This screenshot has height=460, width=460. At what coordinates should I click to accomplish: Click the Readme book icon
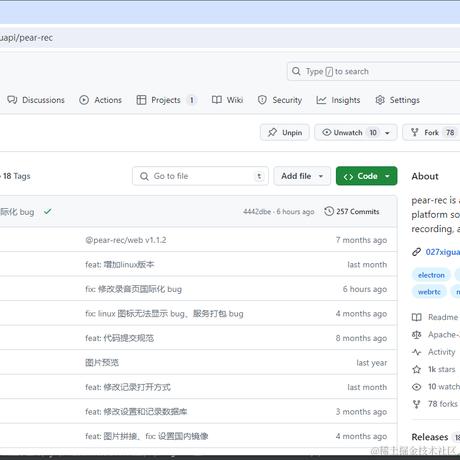coord(417,317)
